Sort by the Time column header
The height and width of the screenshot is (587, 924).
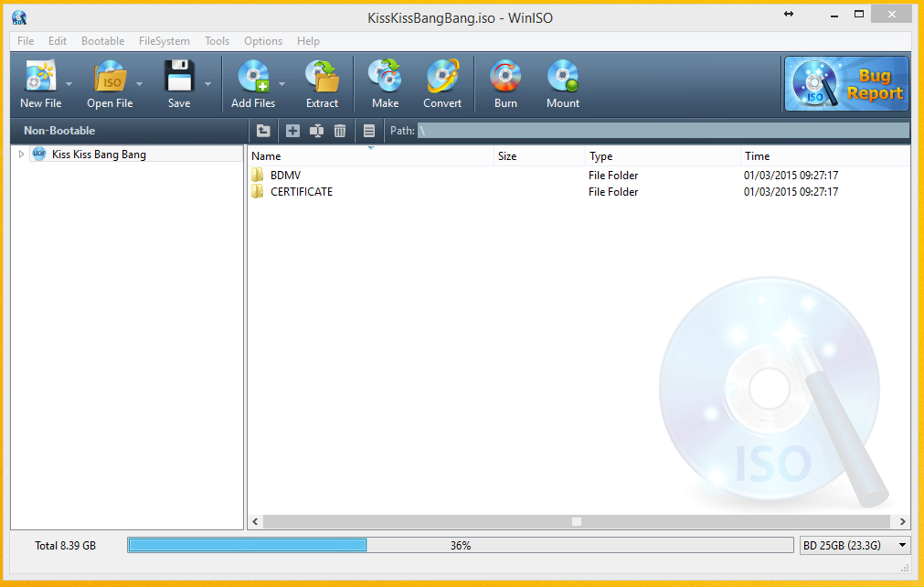[825, 156]
